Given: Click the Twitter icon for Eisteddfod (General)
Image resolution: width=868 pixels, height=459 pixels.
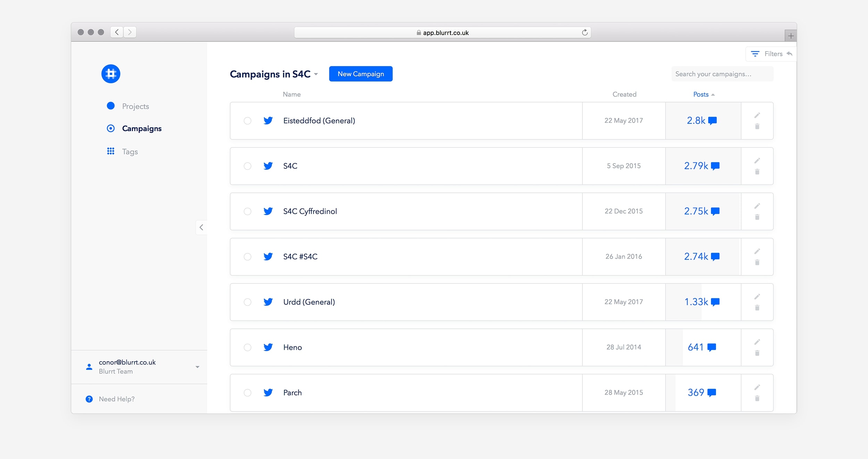Looking at the screenshot, I should tap(268, 120).
